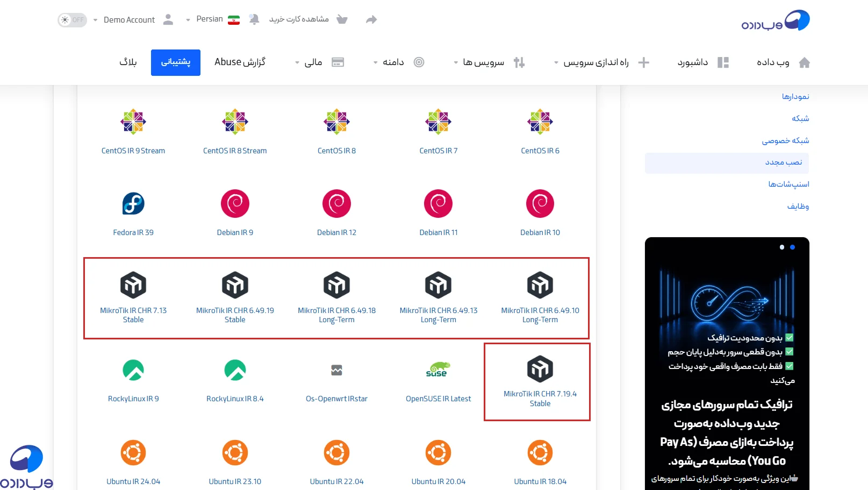Pick the CentOS IR 6 logo
The height and width of the screenshot is (490, 868).
click(540, 122)
